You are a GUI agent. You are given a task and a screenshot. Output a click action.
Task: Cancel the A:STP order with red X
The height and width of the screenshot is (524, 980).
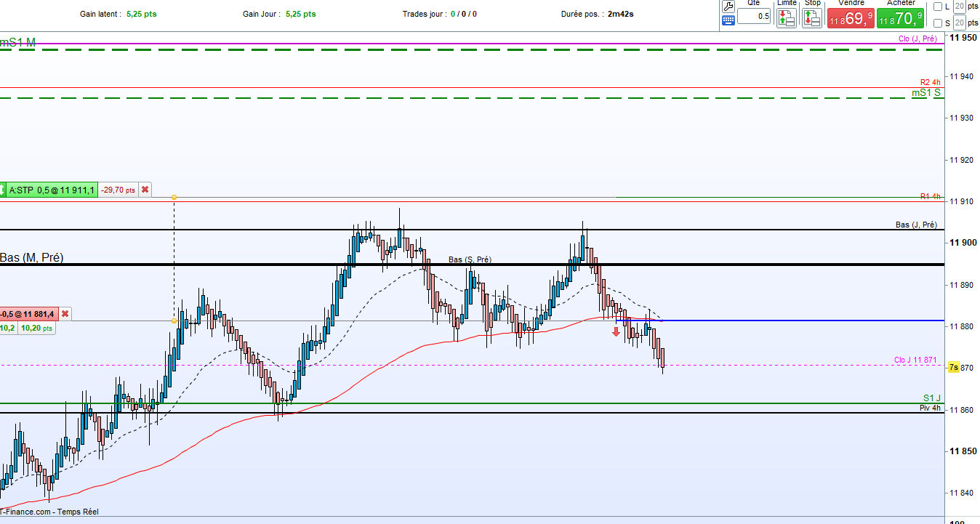click(x=145, y=190)
